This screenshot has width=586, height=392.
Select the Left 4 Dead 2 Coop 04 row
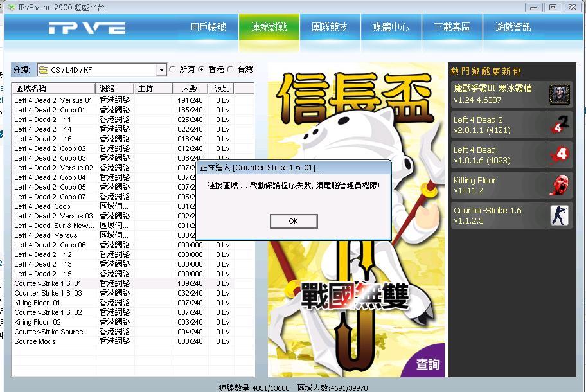click(105, 177)
